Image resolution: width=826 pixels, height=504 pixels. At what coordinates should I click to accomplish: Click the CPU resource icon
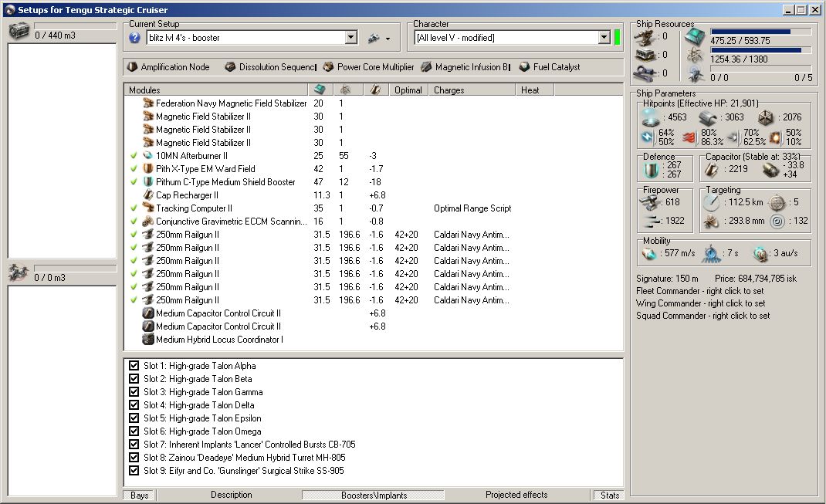696,37
